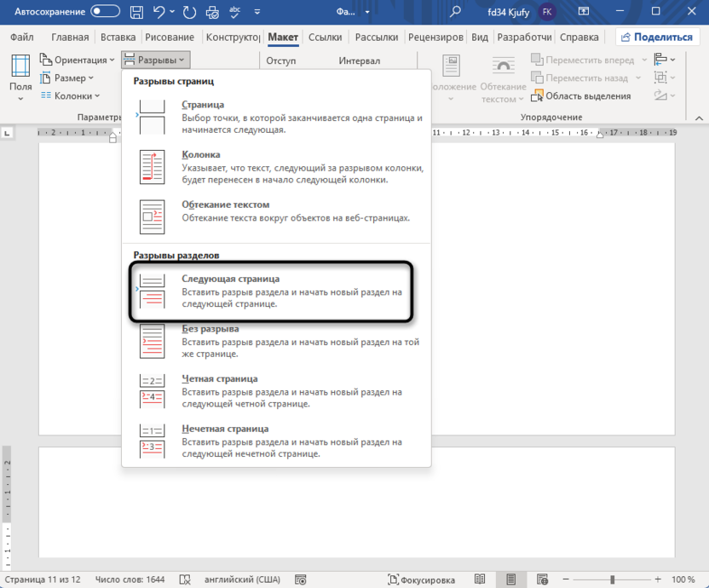Toggle the Автосохранение switch
The height and width of the screenshot is (588, 709).
tap(106, 12)
